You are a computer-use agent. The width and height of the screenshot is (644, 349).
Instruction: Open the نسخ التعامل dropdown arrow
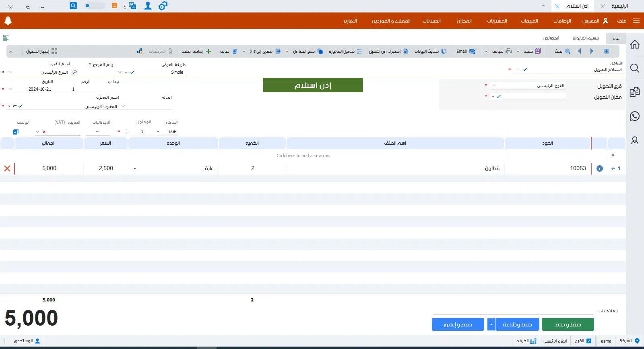click(x=287, y=52)
